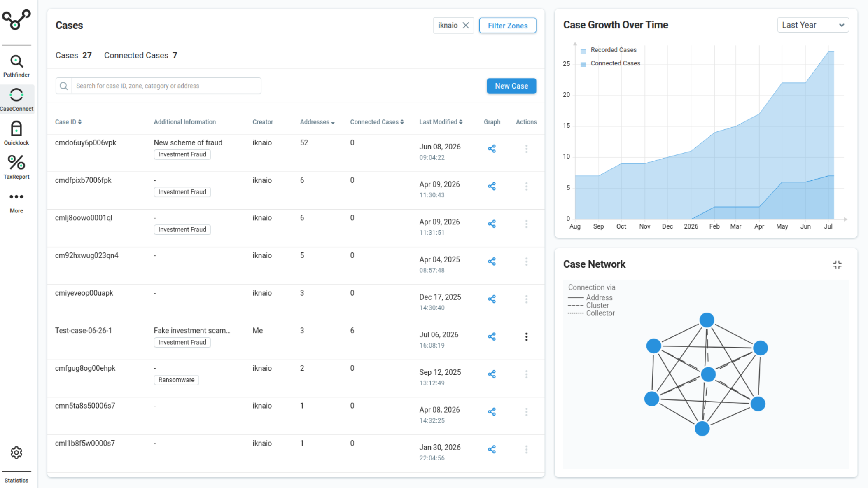
Task: Open the More menu in sidebar
Action: pyautogui.click(x=16, y=203)
